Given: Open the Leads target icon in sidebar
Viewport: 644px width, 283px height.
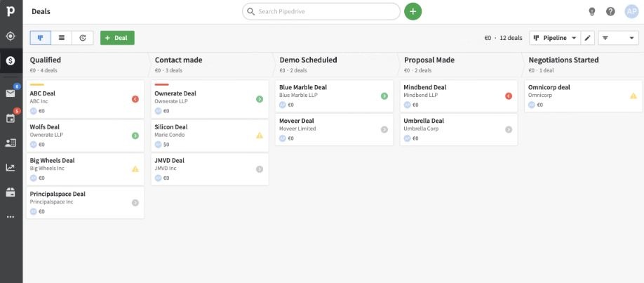Looking at the screenshot, I should (11, 37).
